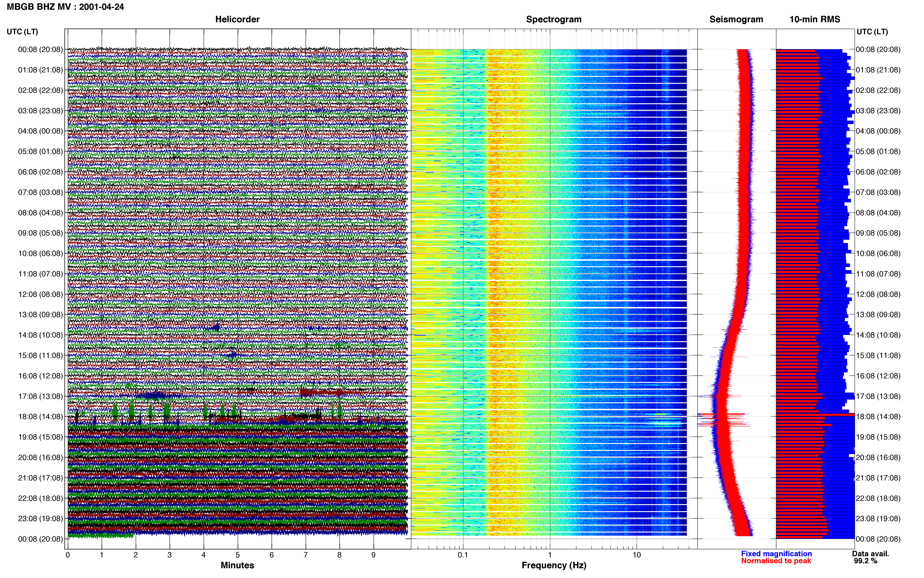This screenshot has height=578, width=924.
Task: Click left time label 08:08 (04:08)
Action: 40,212
